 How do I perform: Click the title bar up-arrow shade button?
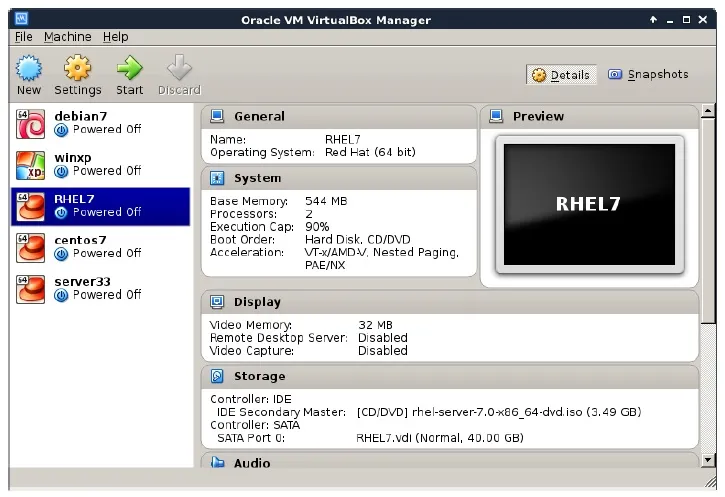(x=653, y=19)
